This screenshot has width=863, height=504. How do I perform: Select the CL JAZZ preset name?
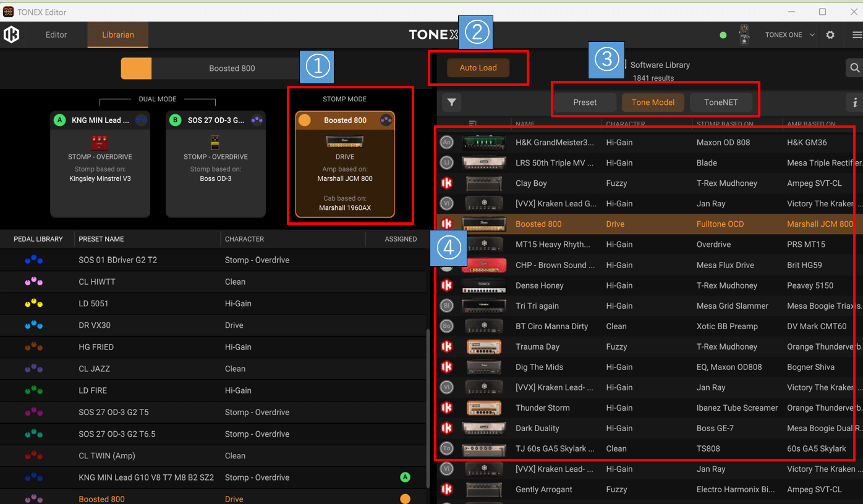click(95, 369)
